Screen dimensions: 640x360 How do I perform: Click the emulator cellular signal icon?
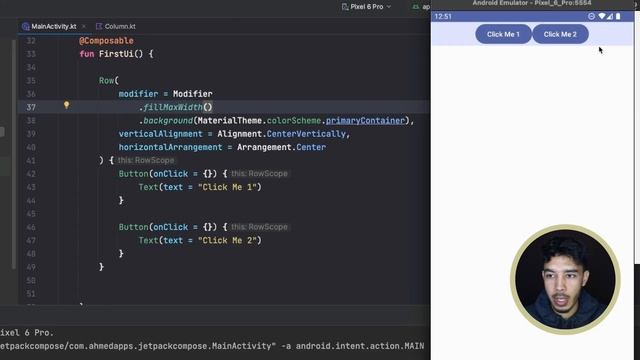pyautogui.click(x=610, y=16)
